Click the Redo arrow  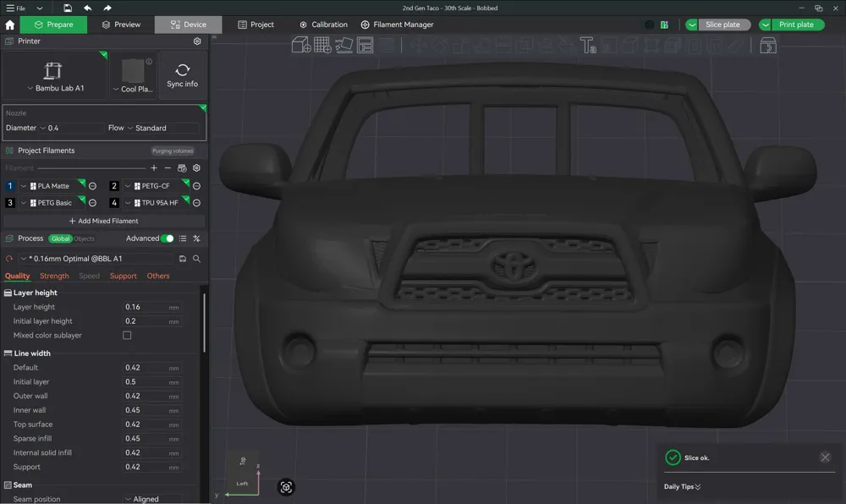coord(107,8)
